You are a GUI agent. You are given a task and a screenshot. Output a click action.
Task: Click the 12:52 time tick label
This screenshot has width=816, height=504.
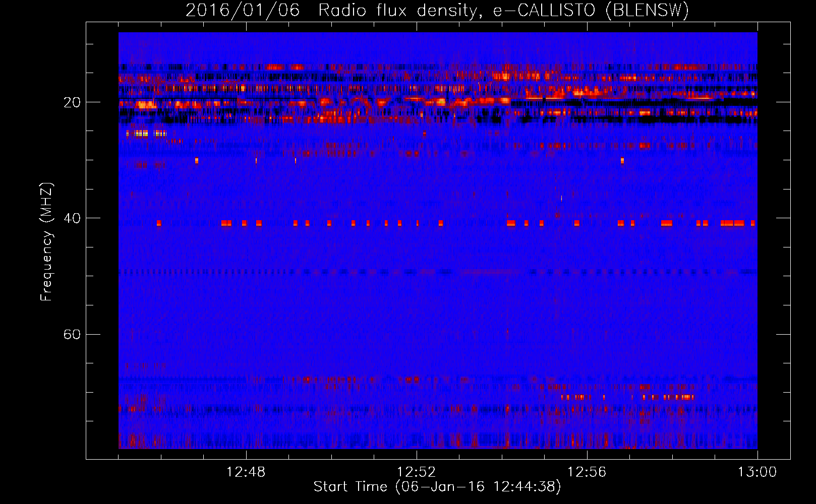tap(416, 472)
